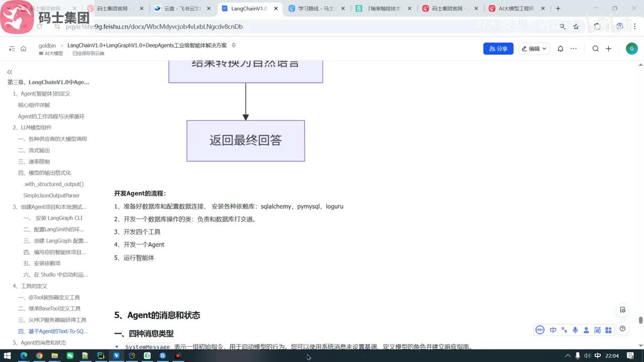Open the help question-mark icon
The height and width of the screenshot is (362, 644).
point(623,329)
